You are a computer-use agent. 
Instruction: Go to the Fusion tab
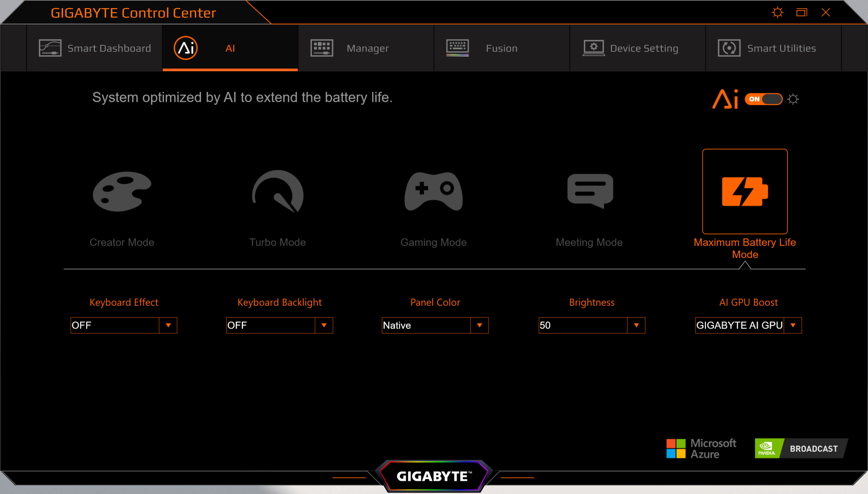[502, 48]
